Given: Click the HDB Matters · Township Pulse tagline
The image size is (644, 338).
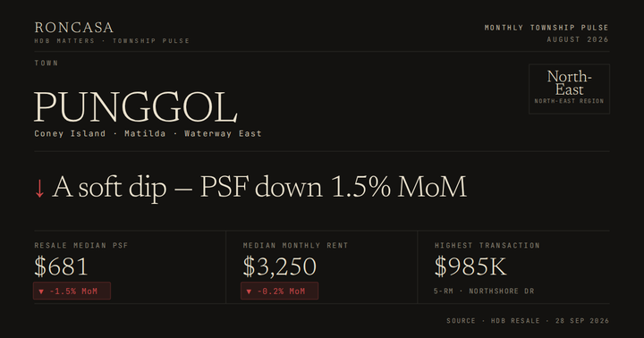Looking at the screenshot, I should pos(112,40).
